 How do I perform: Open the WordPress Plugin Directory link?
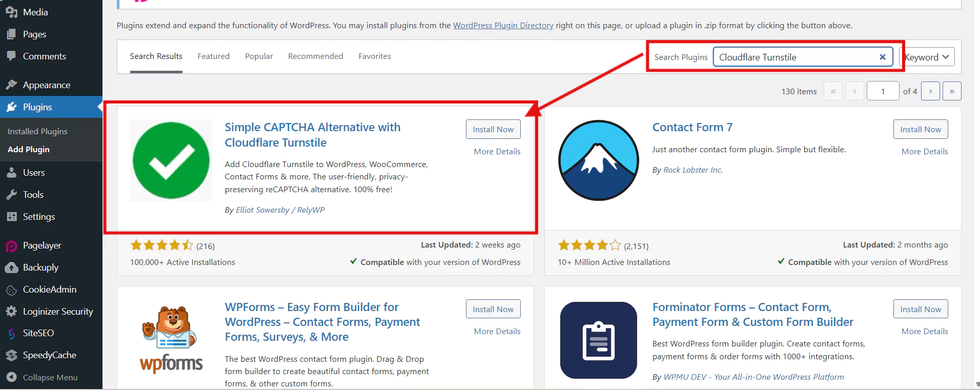coord(503,26)
